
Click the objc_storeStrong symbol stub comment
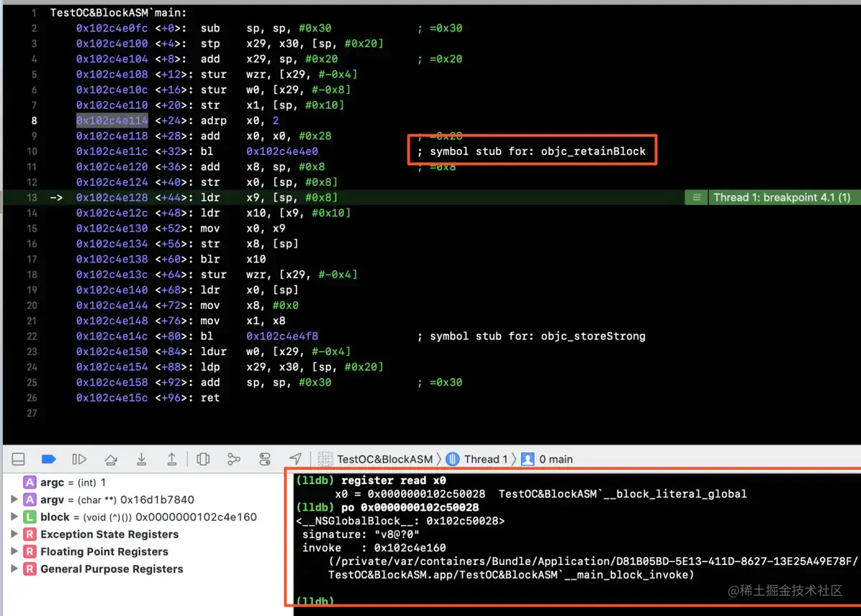[532, 336]
